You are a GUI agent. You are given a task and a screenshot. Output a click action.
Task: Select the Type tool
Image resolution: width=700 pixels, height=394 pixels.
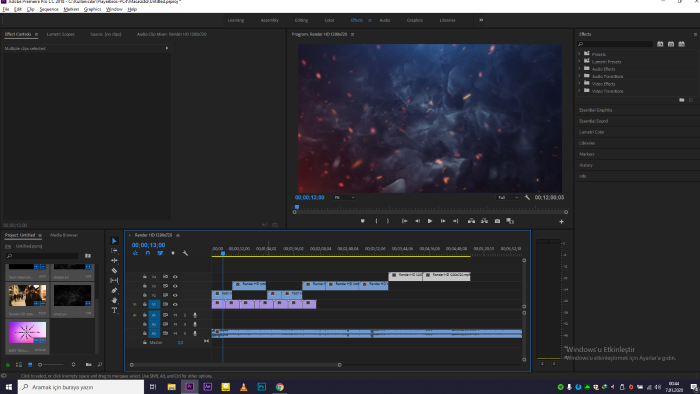(x=114, y=310)
